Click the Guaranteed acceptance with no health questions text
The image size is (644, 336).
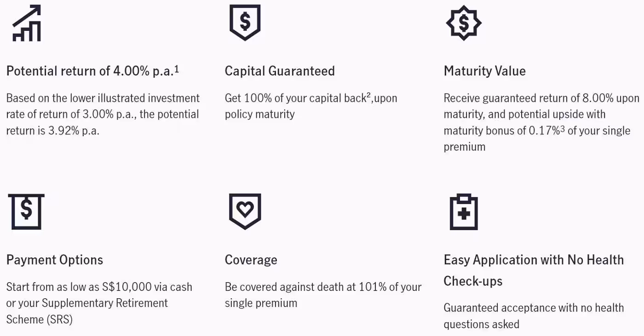pyautogui.click(x=533, y=316)
